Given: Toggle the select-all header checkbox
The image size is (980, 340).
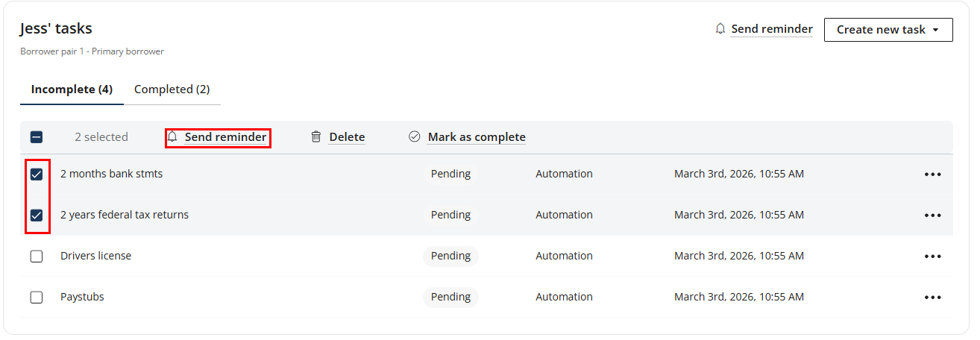Looking at the screenshot, I should pos(37,137).
